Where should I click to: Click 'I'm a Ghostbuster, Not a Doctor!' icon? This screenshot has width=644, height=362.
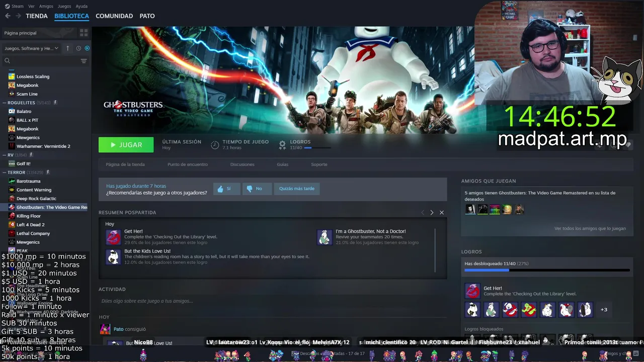point(325,237)
